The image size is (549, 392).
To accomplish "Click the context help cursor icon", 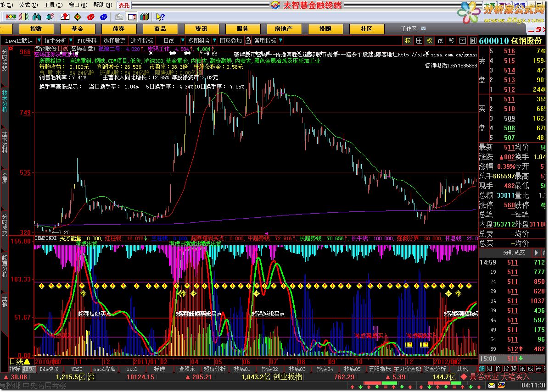I will pyautogui.click(x=160, y=17).
